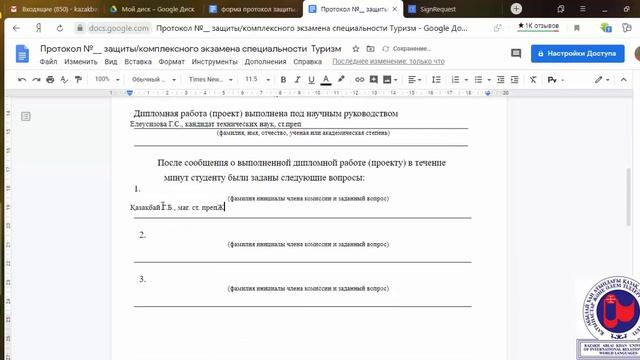Image resolution: width=640 pixels, height=360 pixels.
Task: Open the Yandex home button
Action: (38, 28)
